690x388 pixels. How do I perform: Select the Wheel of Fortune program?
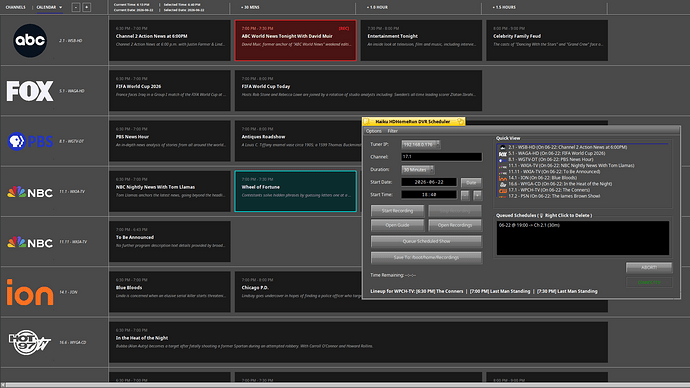pos(295,191)
